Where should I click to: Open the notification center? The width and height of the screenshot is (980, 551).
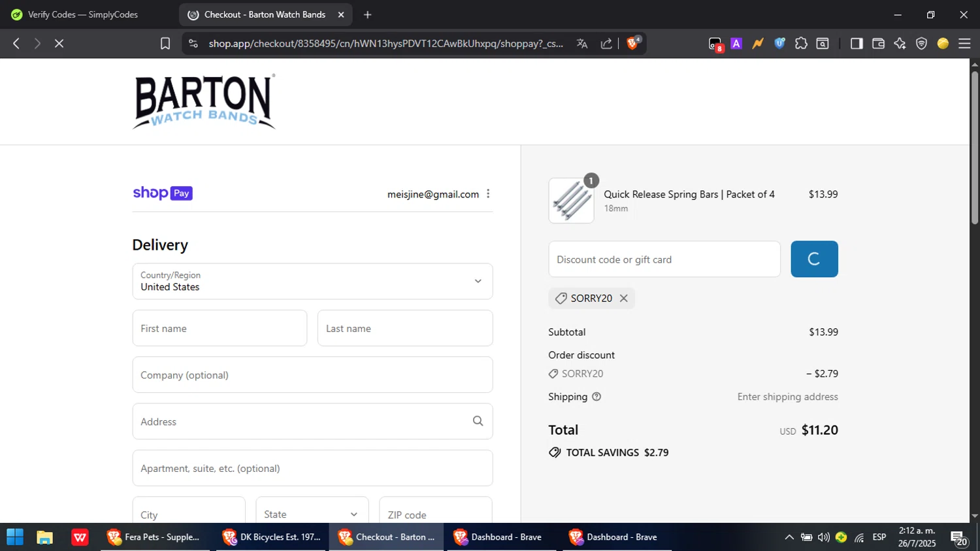(x=959, y=538)
